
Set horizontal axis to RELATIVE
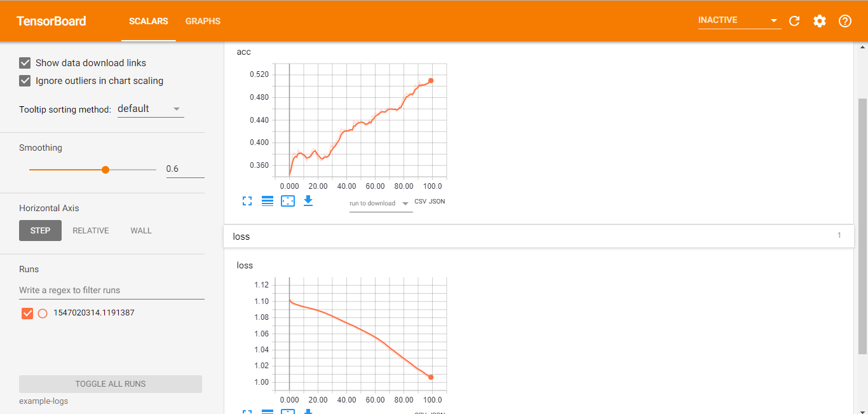click(91, 231)
